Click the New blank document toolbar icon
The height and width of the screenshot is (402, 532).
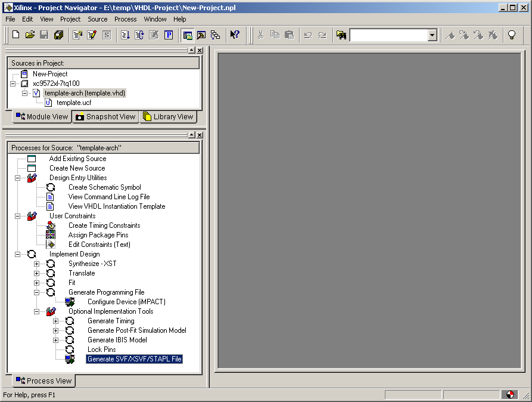[x=15, y=35]
